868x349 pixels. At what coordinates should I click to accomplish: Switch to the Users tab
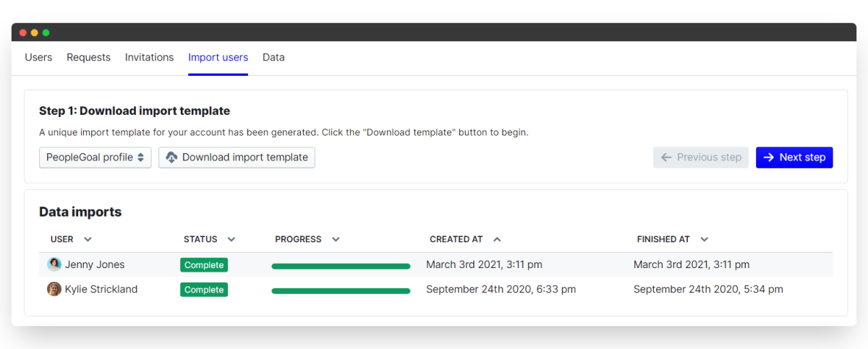point(38,58)
